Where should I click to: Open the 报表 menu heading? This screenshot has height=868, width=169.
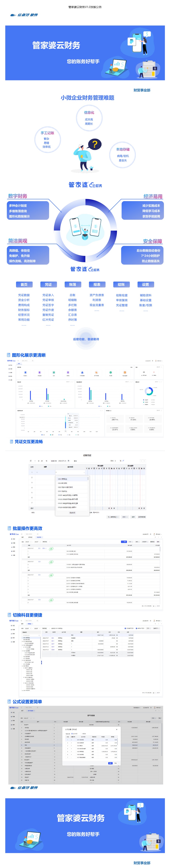pyautogui.click(x=97, y=284)
